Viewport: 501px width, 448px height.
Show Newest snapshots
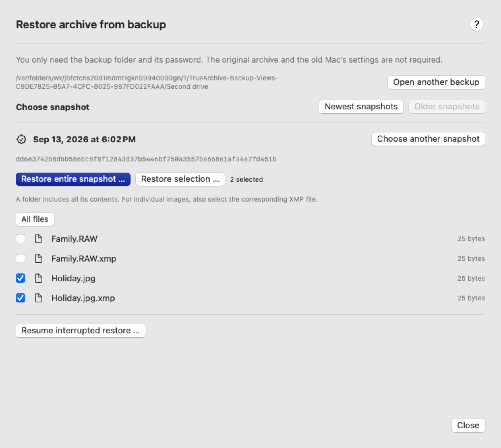pyautogui.click(x=361, y=107)
